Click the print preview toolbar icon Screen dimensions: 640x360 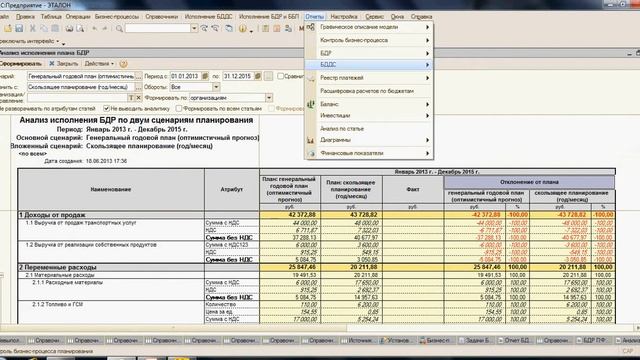[80, 29]
